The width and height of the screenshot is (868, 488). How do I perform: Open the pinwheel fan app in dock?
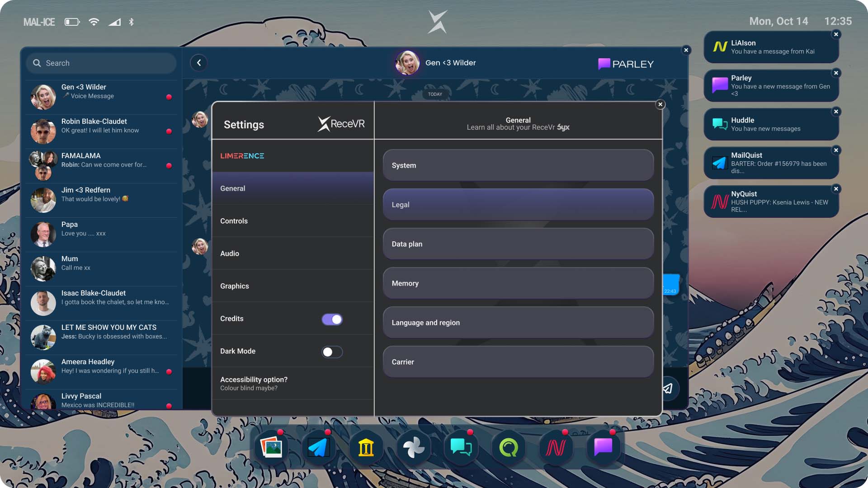(414, 448)
